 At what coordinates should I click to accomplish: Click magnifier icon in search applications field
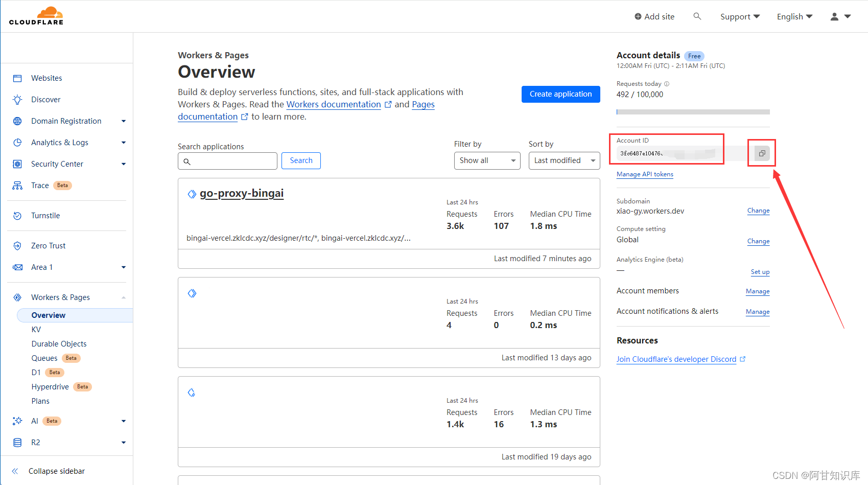click(187, 161)
